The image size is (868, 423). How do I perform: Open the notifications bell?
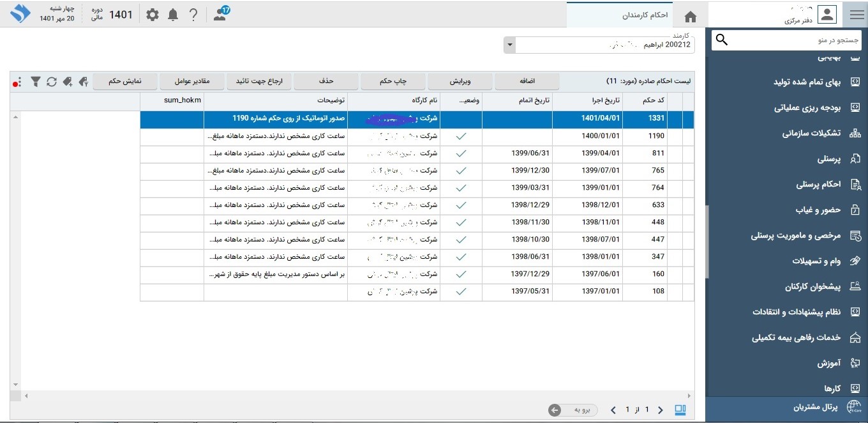[x=173, y=15]
